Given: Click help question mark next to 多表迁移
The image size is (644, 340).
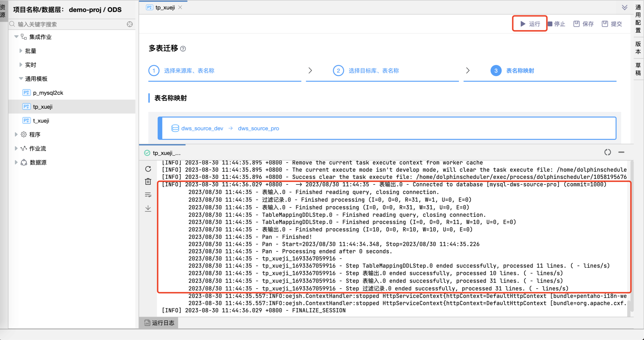Looking at the screenshot, I should click(183, 49).
